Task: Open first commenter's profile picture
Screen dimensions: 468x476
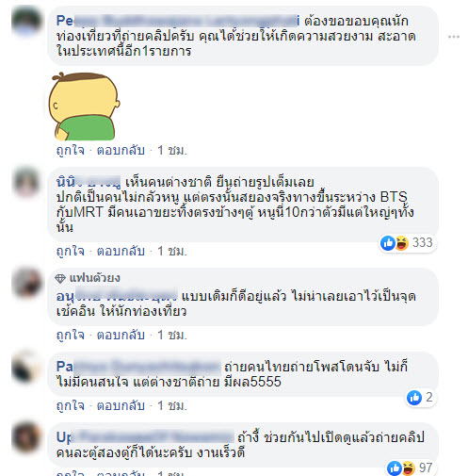Action: click(26, 21)
